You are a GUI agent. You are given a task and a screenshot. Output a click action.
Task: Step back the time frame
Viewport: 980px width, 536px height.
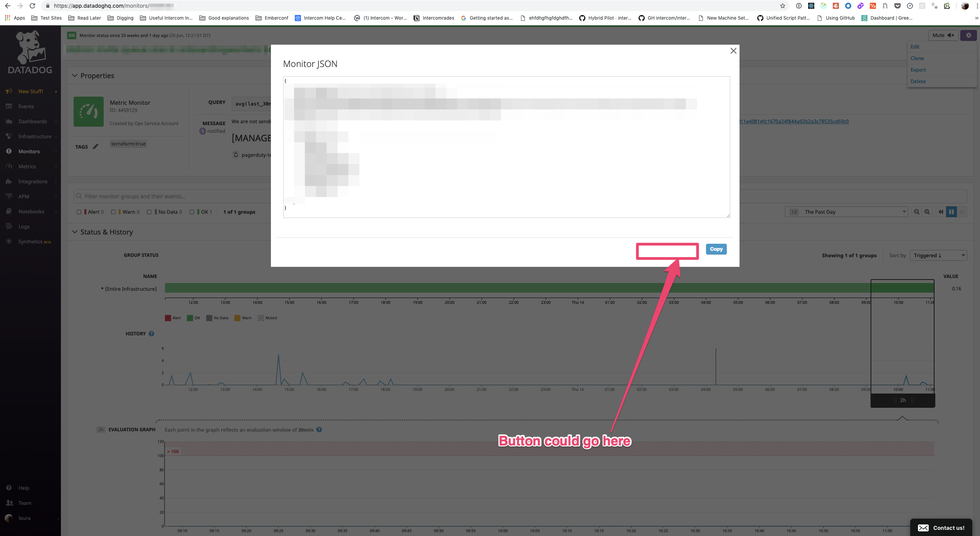(x=941, y=212)
